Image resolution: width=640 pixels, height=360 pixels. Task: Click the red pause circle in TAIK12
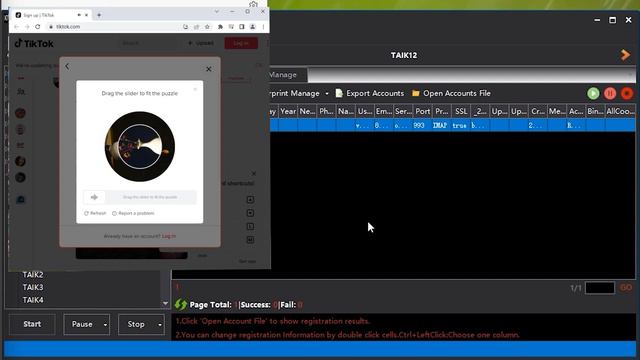pyautogui.click(x=610, y=93)
